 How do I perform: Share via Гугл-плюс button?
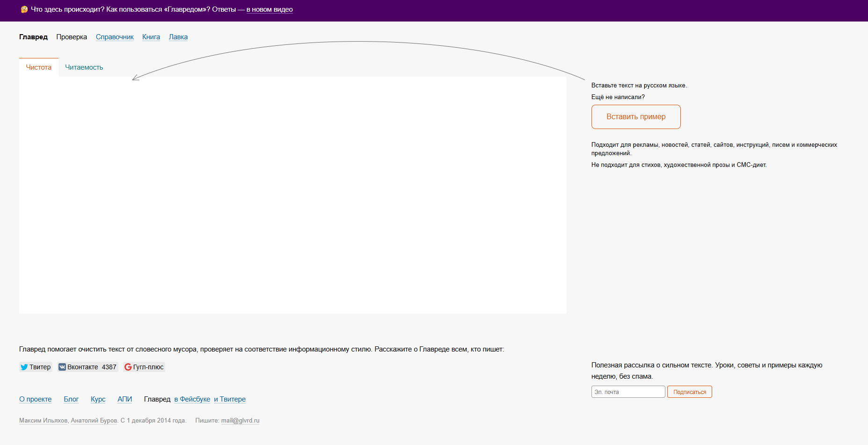[144, 367]
